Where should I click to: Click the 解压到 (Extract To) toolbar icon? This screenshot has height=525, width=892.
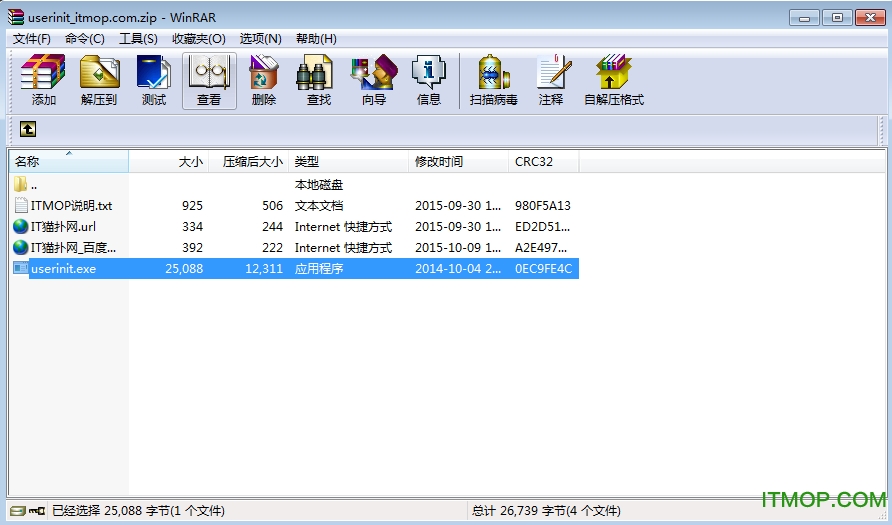pos(99,72)
